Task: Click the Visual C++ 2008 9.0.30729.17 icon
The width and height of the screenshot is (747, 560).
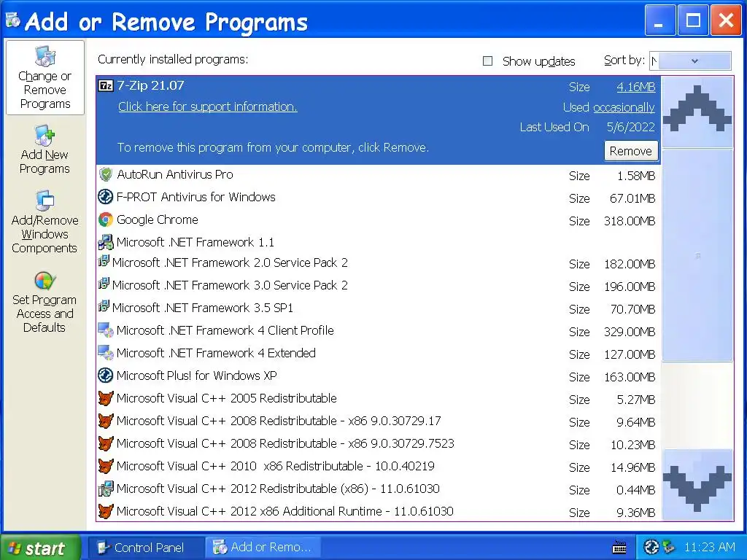Action: click(105, 421)
